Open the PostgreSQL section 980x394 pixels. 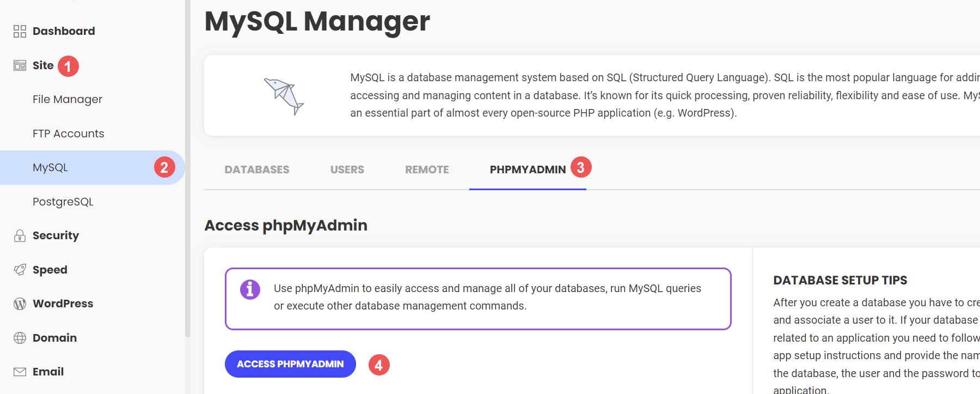point(63,201)
